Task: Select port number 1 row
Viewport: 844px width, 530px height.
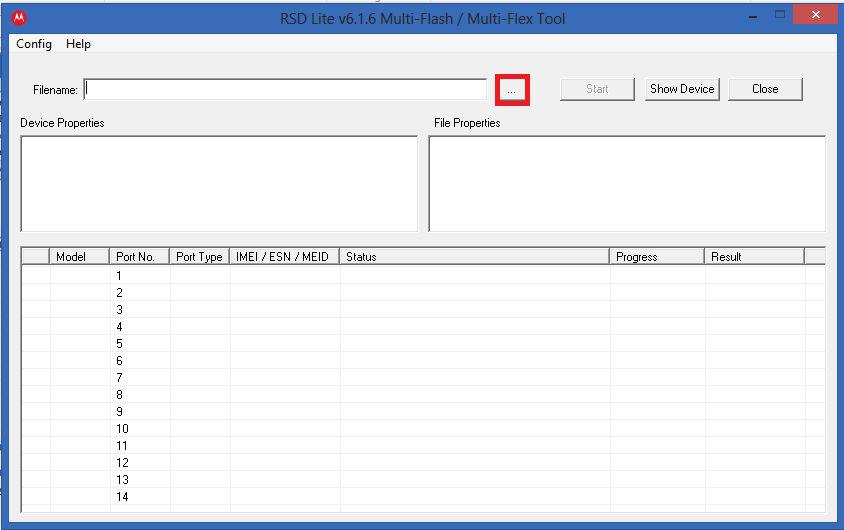Action: coord(423,276)
